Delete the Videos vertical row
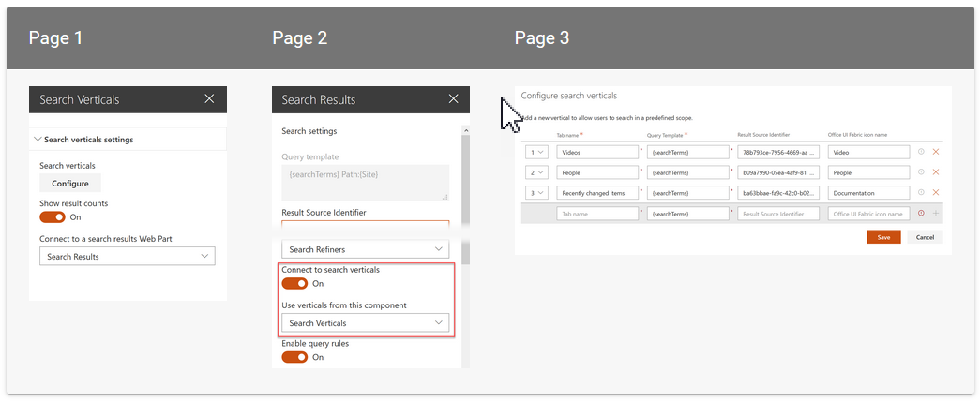Viewport: 980px width, 402px height. [936, 152]
